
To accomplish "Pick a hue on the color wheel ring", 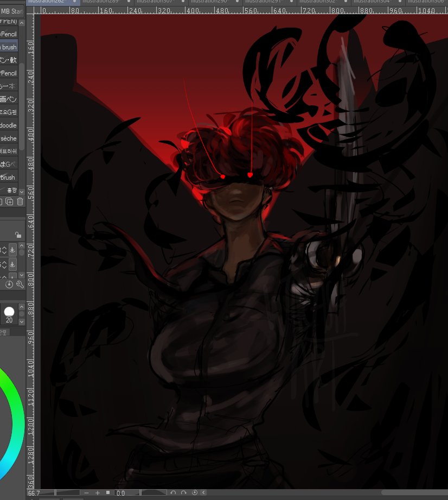I will (18, 424).
